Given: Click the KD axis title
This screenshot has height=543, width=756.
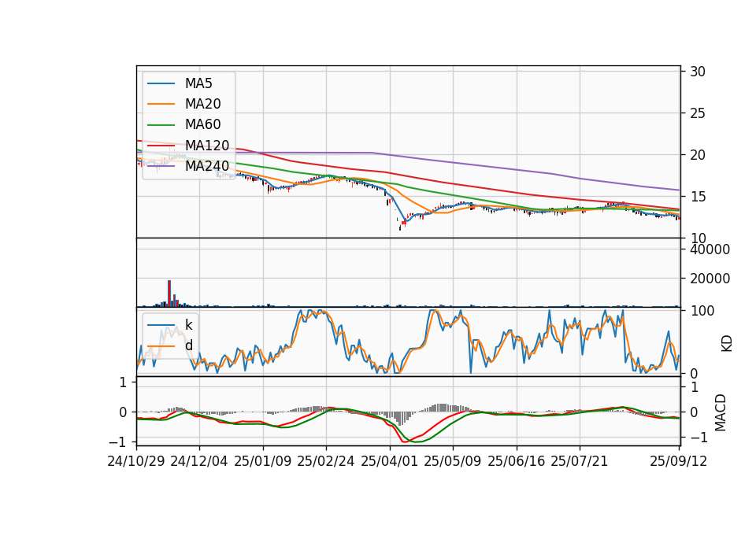Looking at the screenshot, I should click(727, 344).
